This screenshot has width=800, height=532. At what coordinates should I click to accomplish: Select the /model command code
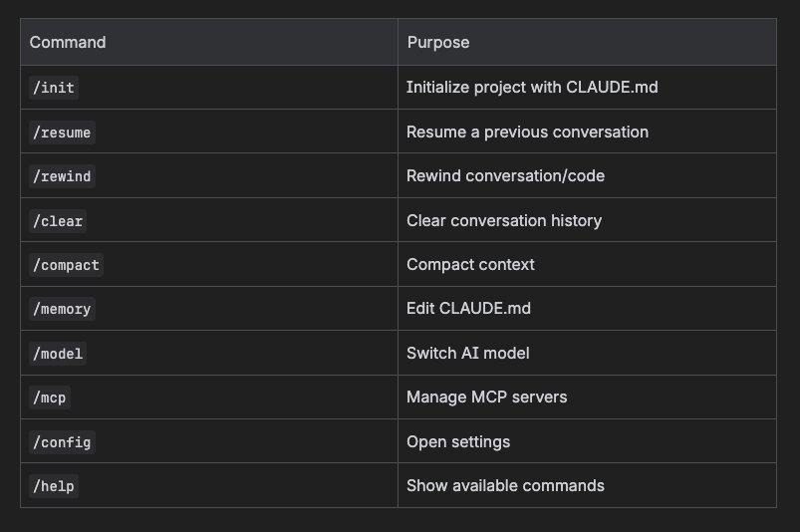coord(58,354)
